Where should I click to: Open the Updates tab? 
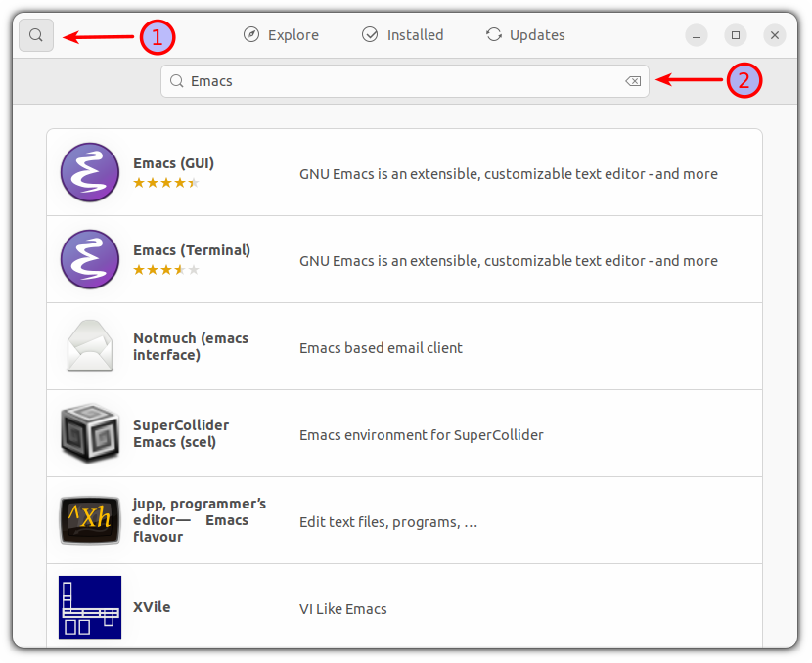pos(525,35)
